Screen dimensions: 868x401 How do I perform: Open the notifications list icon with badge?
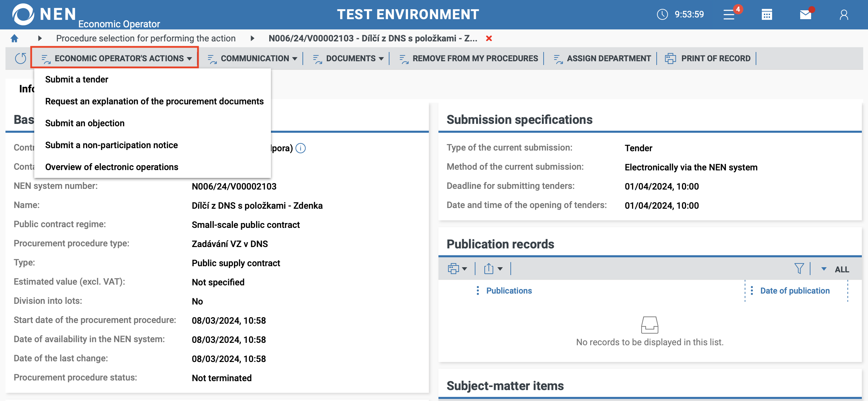730,15
